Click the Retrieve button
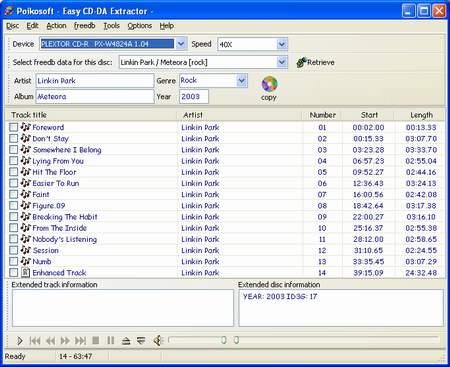The height and width of the screenshot is (367, 450). 315,62
